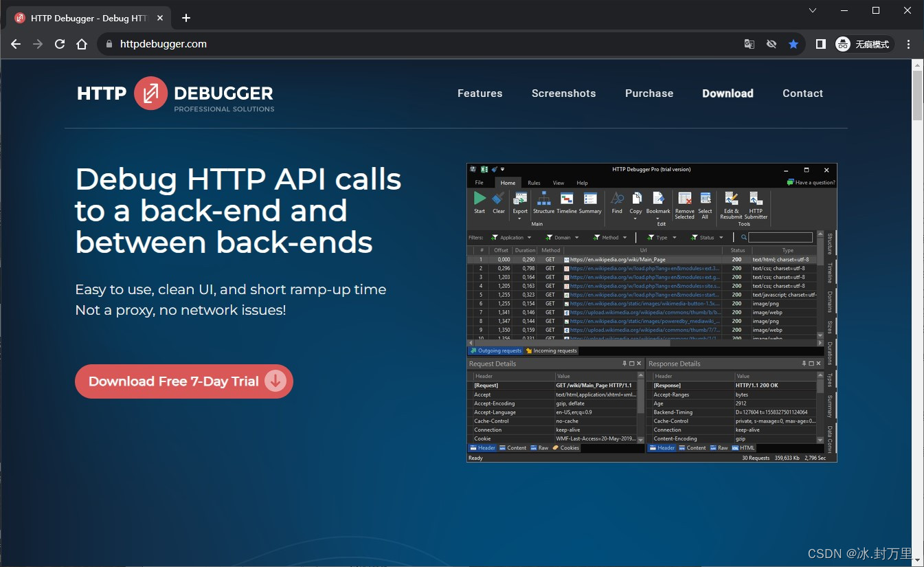Click the page scrollbar up arrow
This screenshot has height=567, width=924.
918,65
